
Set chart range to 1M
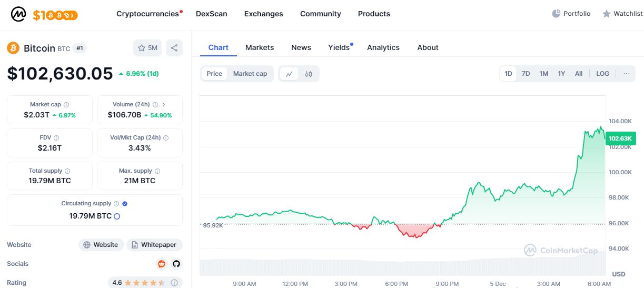544,74
